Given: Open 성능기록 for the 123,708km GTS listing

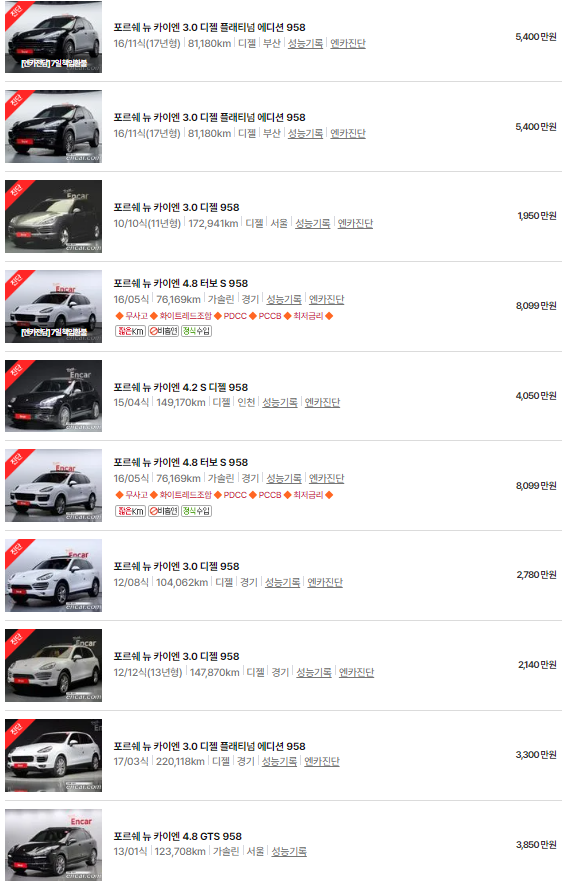Looking at the screenshot, I should (x=289, y=852).
